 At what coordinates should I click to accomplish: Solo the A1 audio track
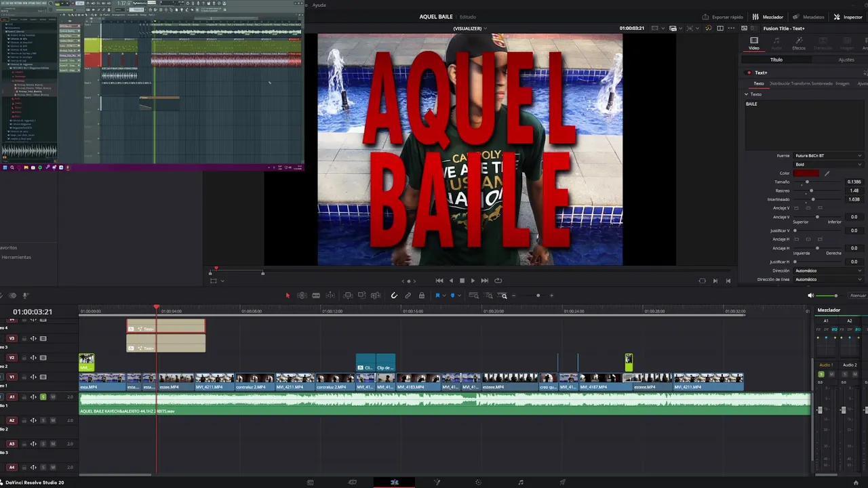43,397
